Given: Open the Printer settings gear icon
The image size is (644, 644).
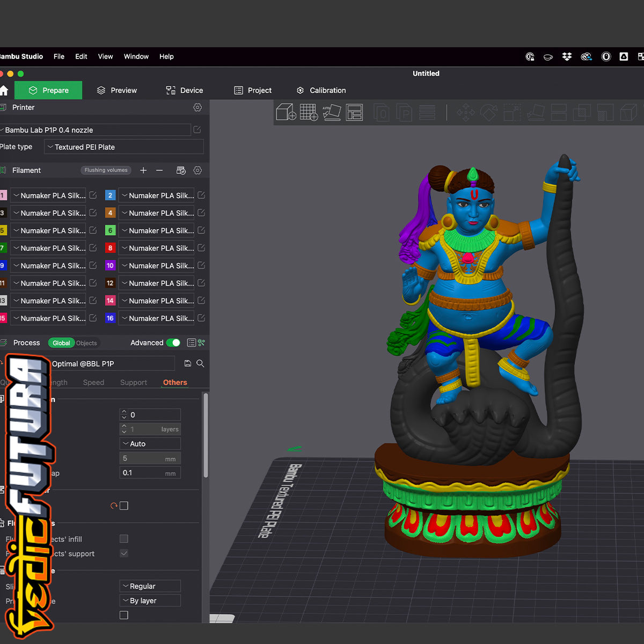Looking at the screenshot, I should click(x=197, y=107).
